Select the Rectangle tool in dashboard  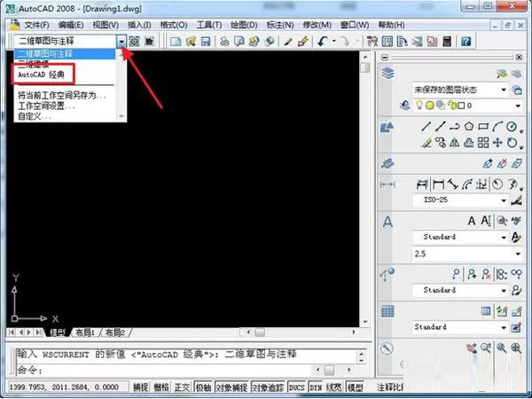tap(483, 127)
